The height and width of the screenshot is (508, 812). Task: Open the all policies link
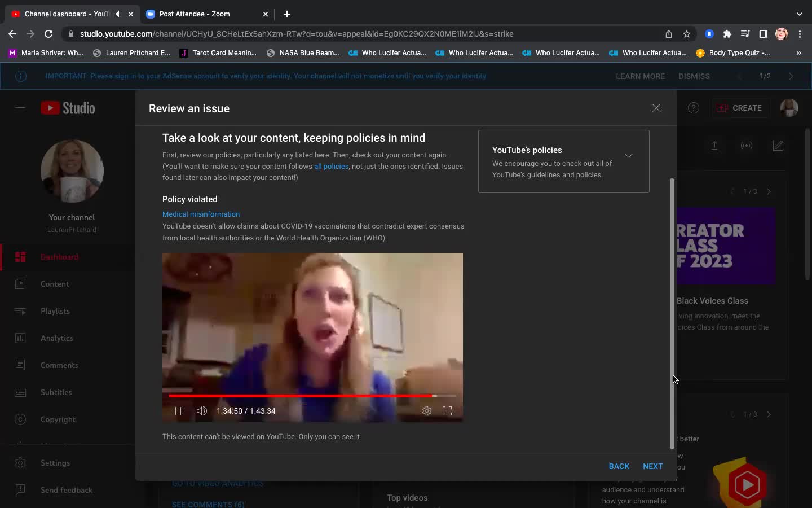click(331, 166)
